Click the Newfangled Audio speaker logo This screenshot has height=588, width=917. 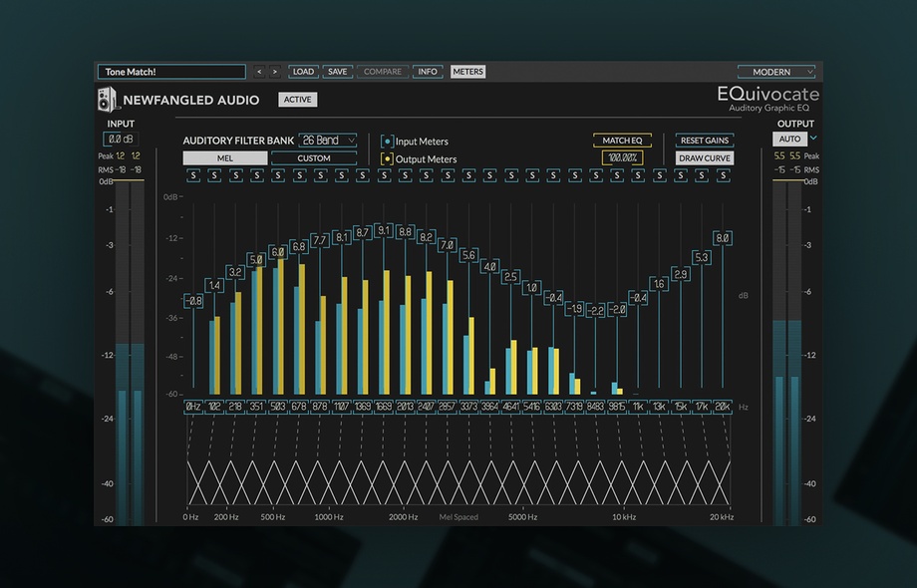point(108,100)
